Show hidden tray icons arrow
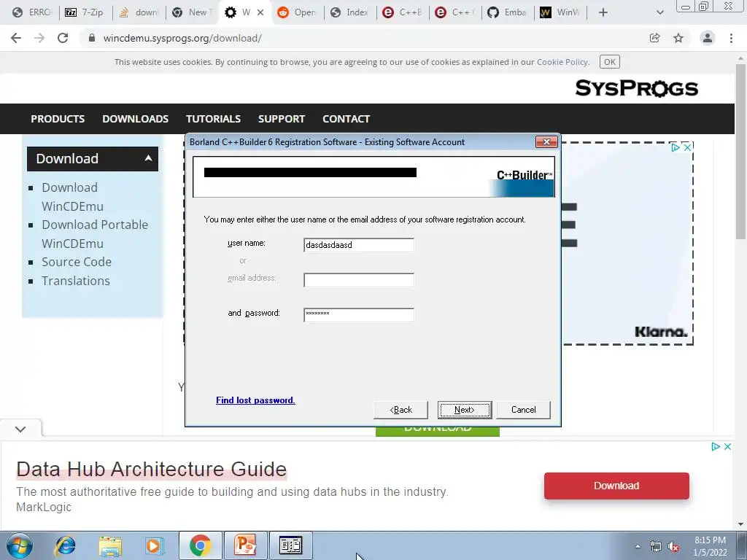This screenshot has height=560, width=747. click(x=638, y=546)
